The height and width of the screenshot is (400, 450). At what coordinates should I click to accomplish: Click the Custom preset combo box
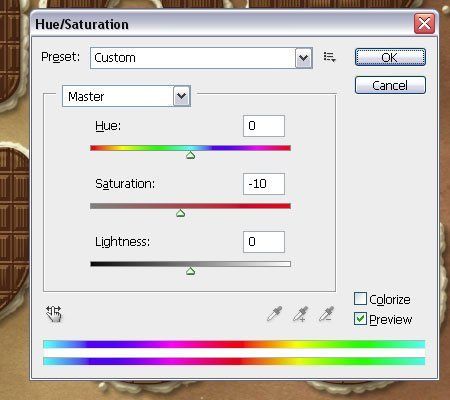coord(201,58)
